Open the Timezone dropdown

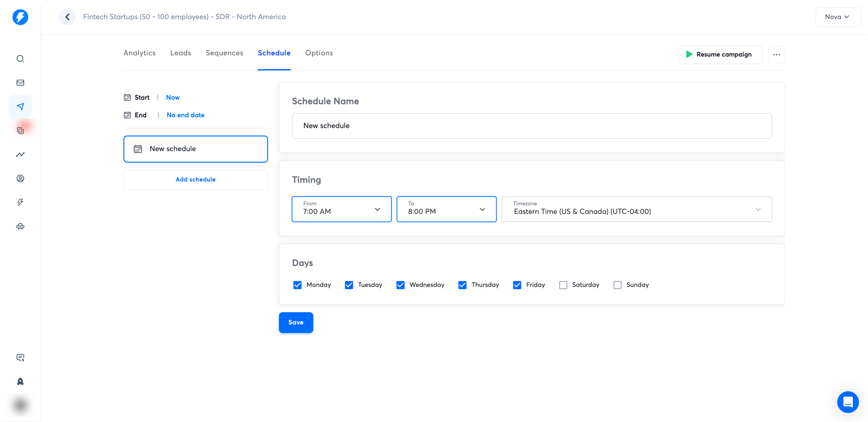click(x=637, y=209)
